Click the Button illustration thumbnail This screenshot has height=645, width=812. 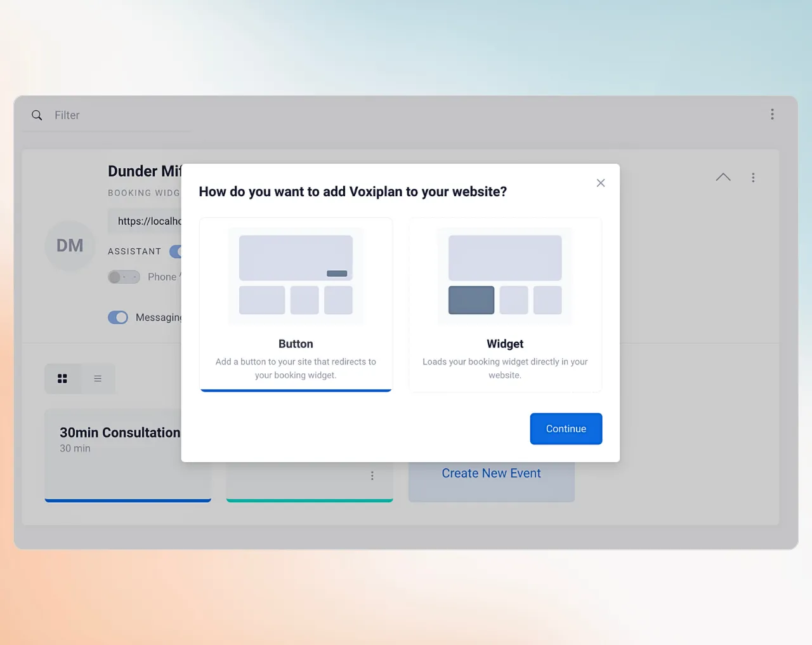coord(296,276)
